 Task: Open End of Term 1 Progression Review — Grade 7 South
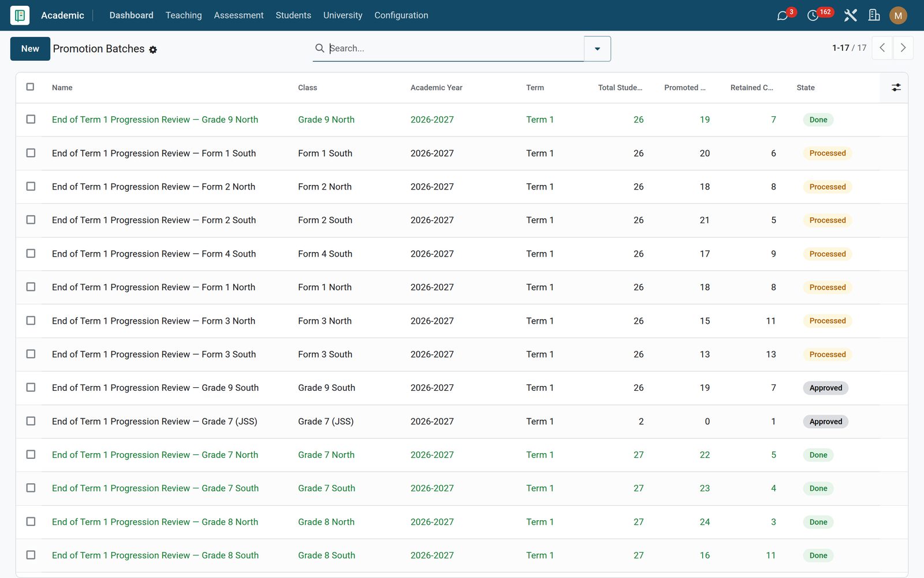click(x=155, y=488)
